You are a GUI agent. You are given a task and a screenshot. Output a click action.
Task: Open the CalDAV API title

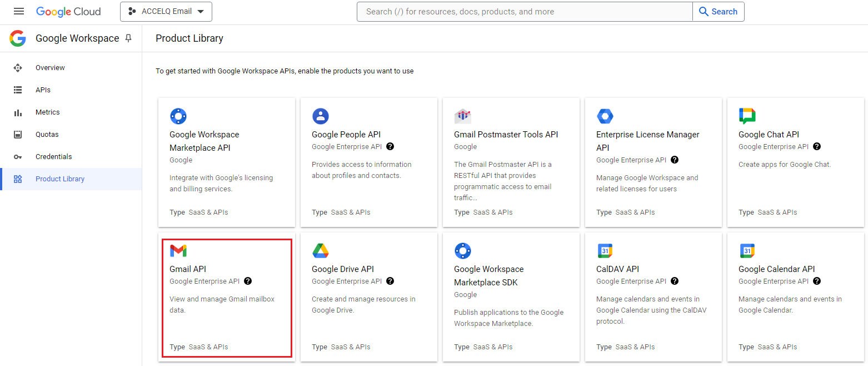pos(617,269)
